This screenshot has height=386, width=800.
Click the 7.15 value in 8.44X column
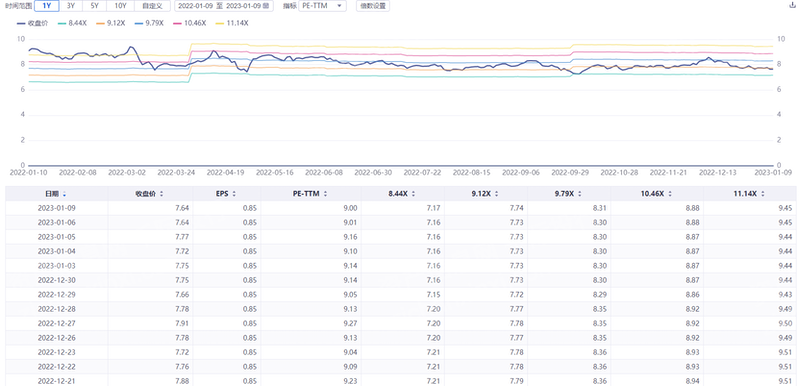434,294
